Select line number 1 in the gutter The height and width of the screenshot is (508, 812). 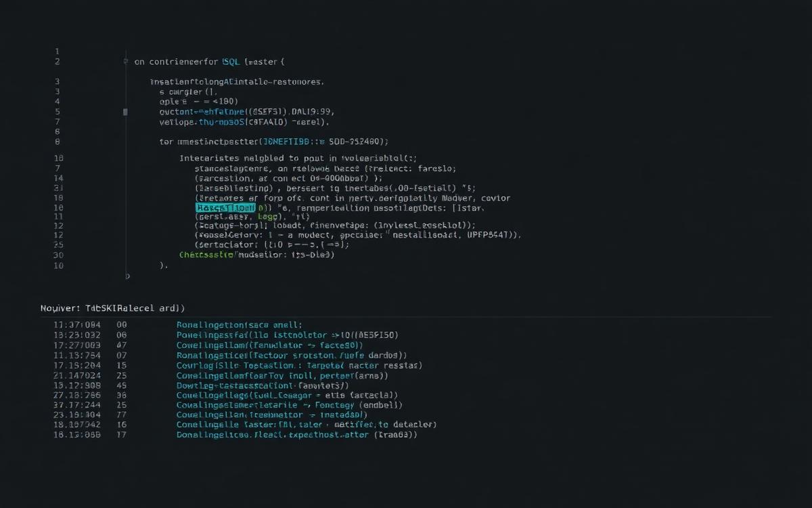tap(57, 51)
